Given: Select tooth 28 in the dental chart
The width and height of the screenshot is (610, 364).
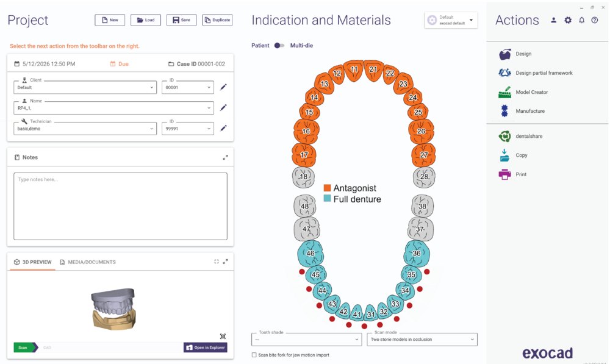Looking at the screenshot, I should pos(424,177).
